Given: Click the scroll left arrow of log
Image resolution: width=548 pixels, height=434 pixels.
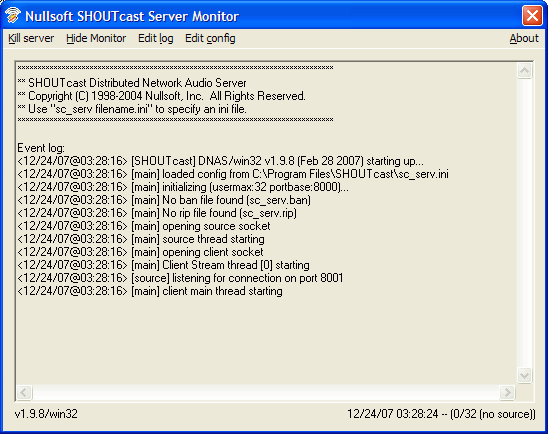Looking at the screenshot, I should point(24,392).
